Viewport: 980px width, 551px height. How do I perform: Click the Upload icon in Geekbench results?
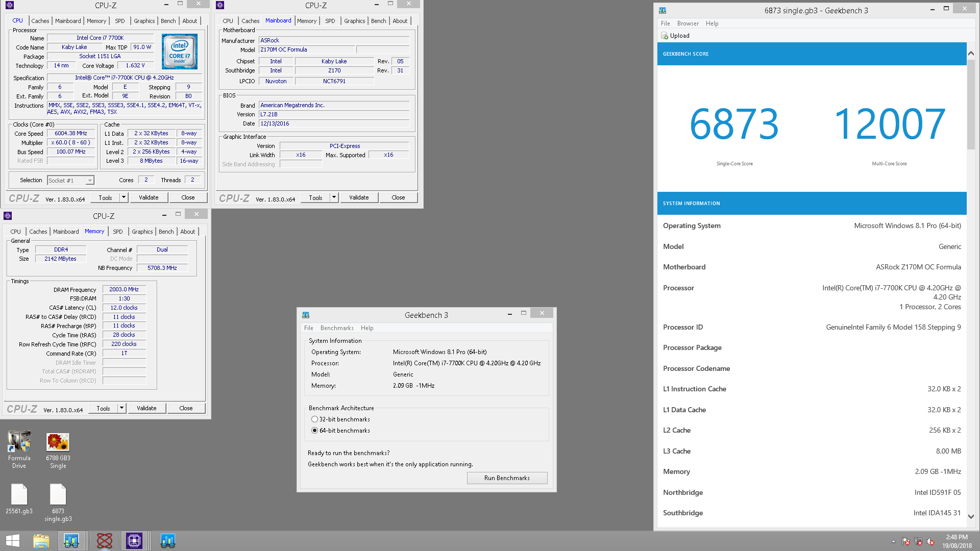665,36
